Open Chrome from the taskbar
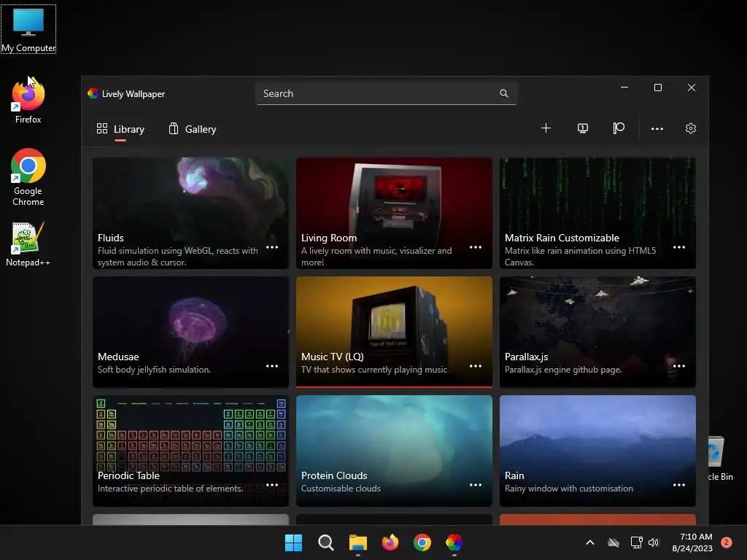747x560 pixels. pyautogui.click(x=422, y=542)
